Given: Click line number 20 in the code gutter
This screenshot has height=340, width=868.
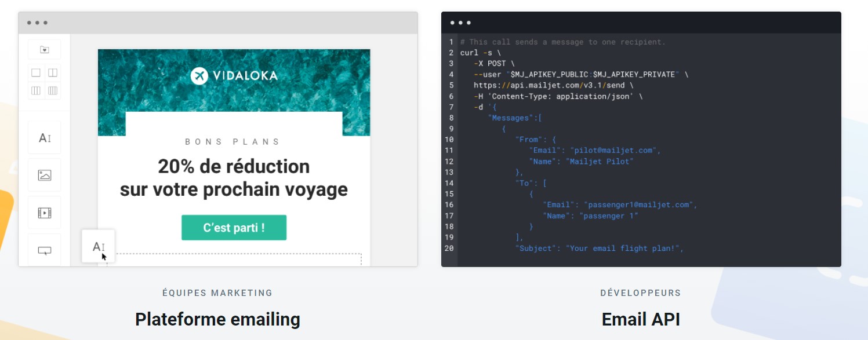Looking at the screenshot, I should pyautogui.click(x=449, y=248).
